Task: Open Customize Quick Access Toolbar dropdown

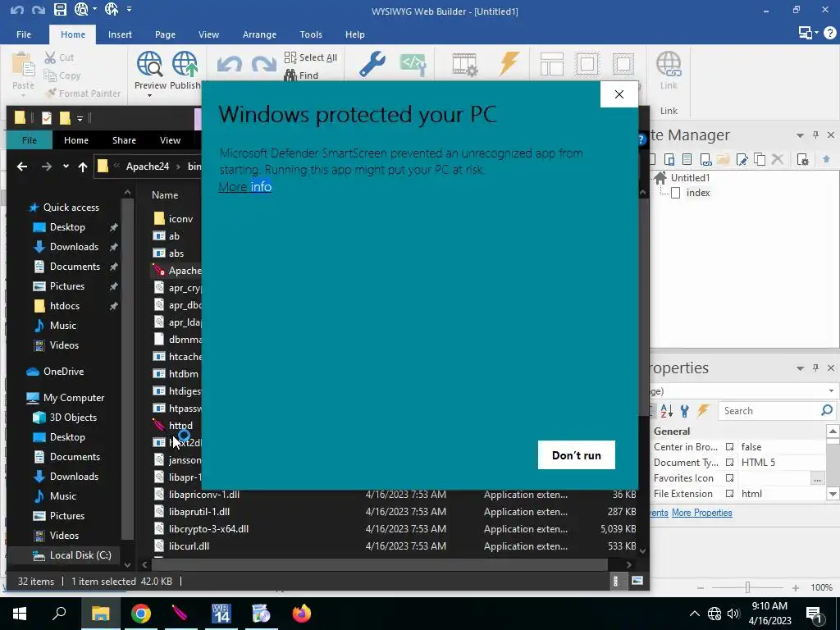Action: (x=129, y=9)
